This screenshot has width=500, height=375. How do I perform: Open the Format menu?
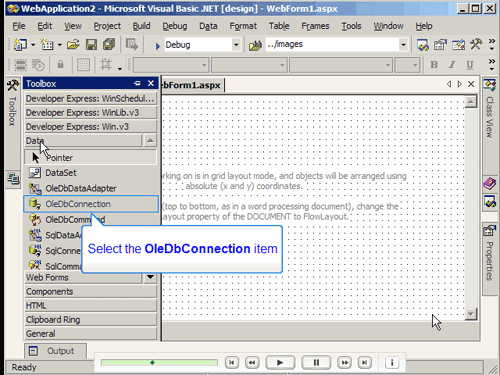243,26
